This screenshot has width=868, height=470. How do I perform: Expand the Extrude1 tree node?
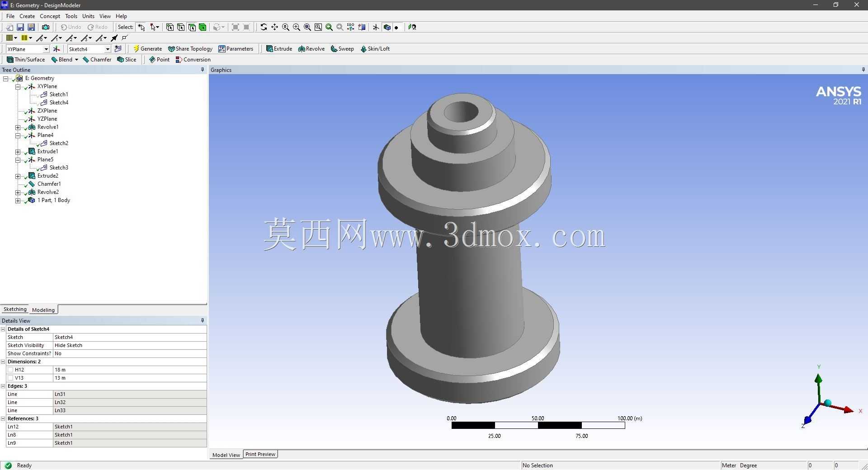[x=18, y=152]
